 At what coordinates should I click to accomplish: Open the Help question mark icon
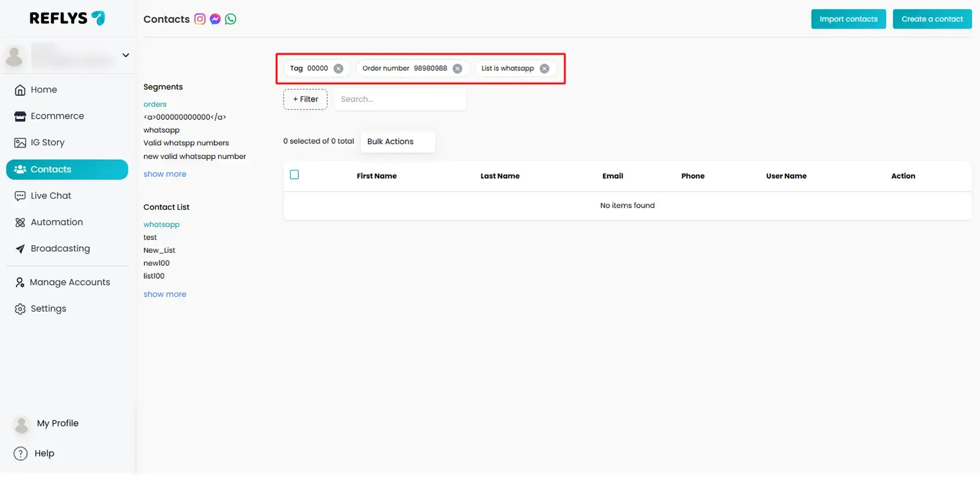pyautogui.click(x=21, y=454)
